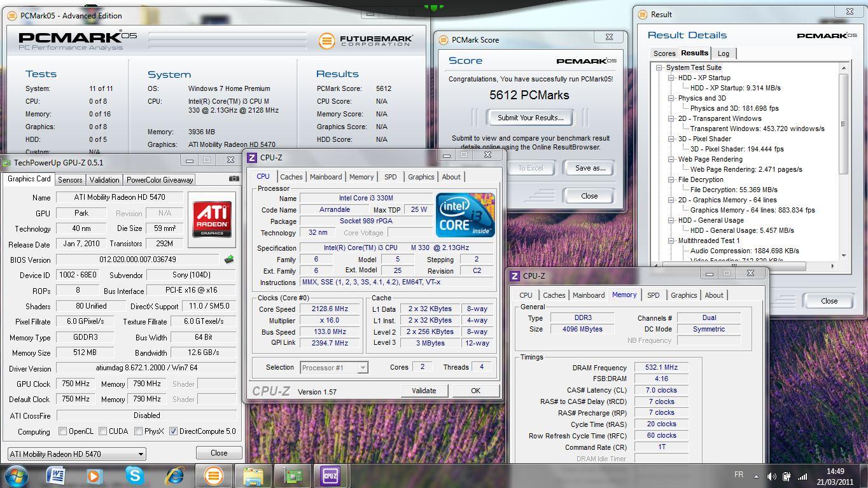
Task: Click the DRAM Frequency 532.1 MHz field
Action: [x=662, y=367]
